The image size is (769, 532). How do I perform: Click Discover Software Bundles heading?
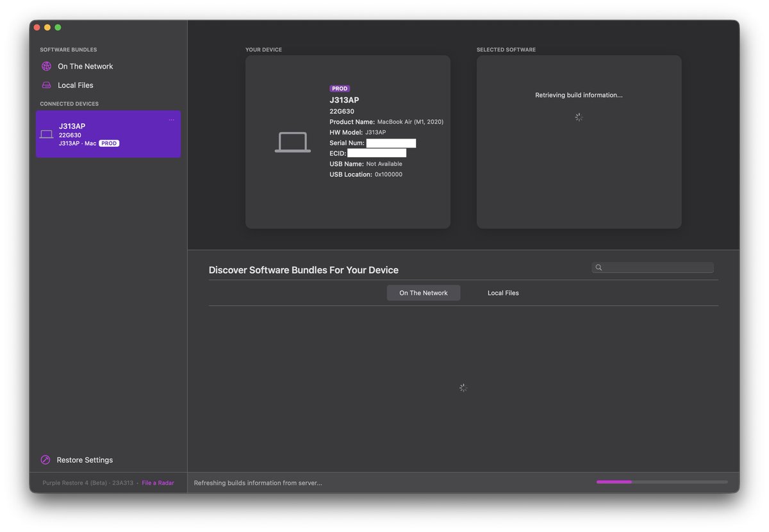point(304,270)
